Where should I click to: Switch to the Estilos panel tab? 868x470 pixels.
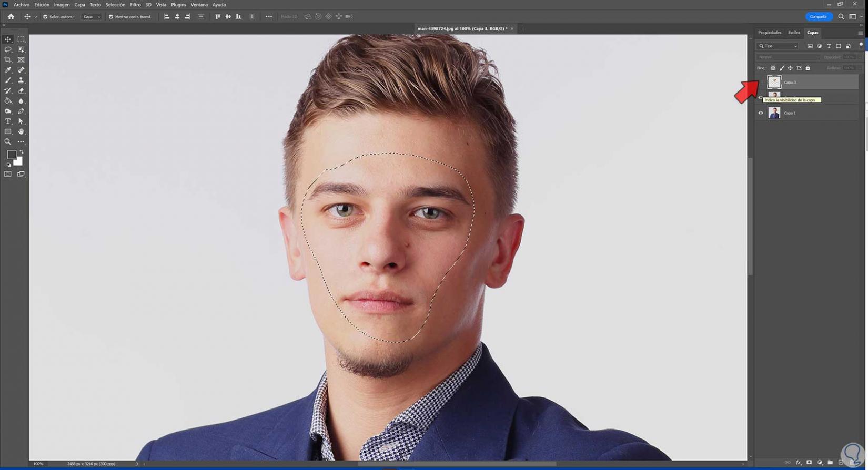tap(794, 33)
